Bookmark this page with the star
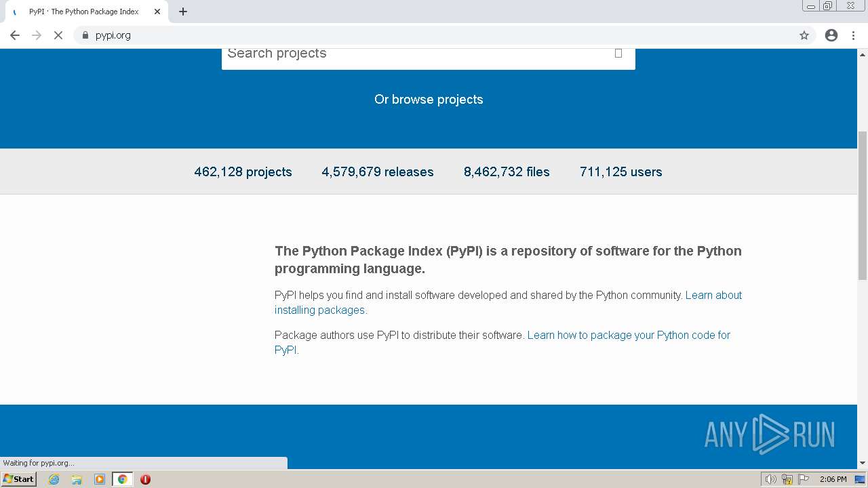This screenshot has height=488, width=868. pos(804,35)
